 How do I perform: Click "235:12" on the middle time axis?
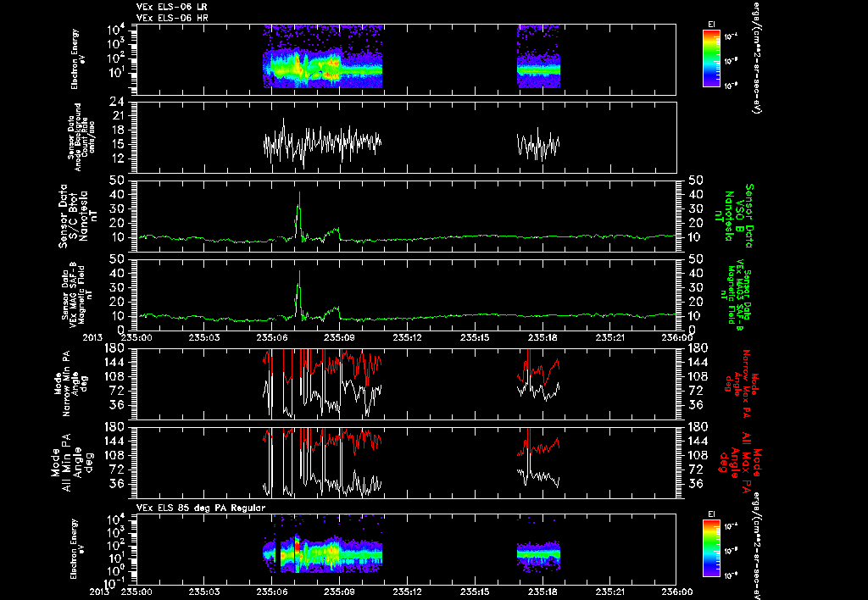pos(407,337)
